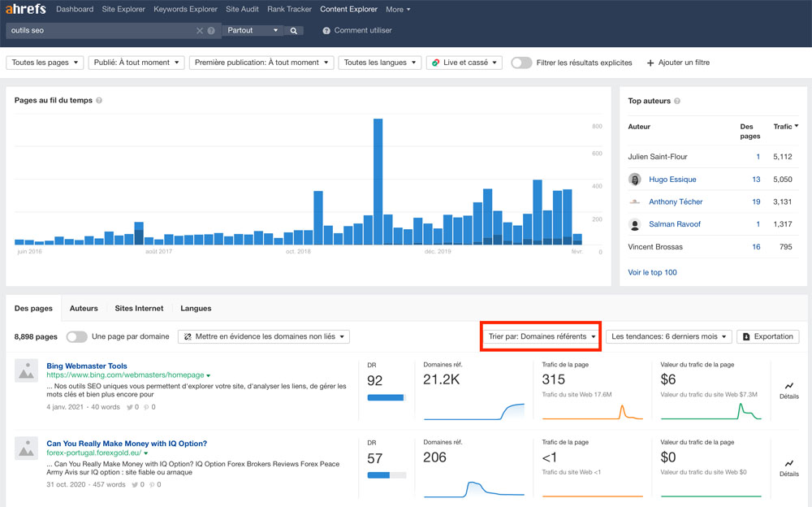Click Bing Webmaster Tools page thumbnail
The height and width of the screenshot is (507, 812).
pos(26,370)
